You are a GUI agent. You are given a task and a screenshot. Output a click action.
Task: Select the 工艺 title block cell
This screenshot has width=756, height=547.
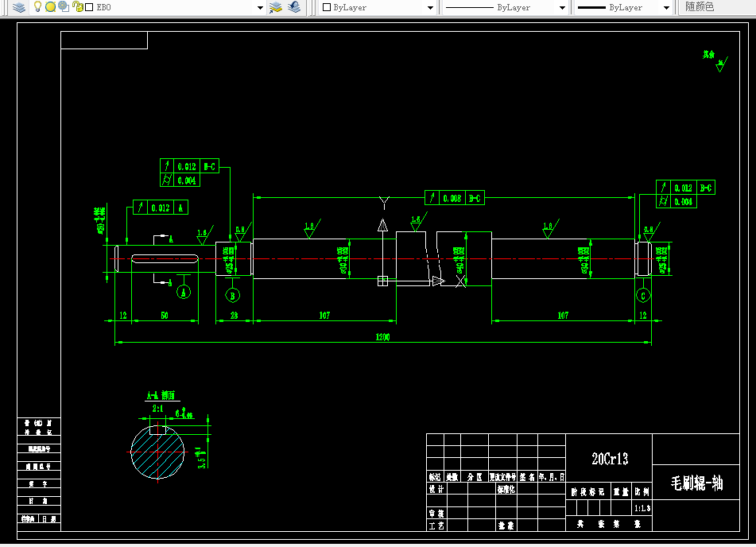(x=436, y=526)
